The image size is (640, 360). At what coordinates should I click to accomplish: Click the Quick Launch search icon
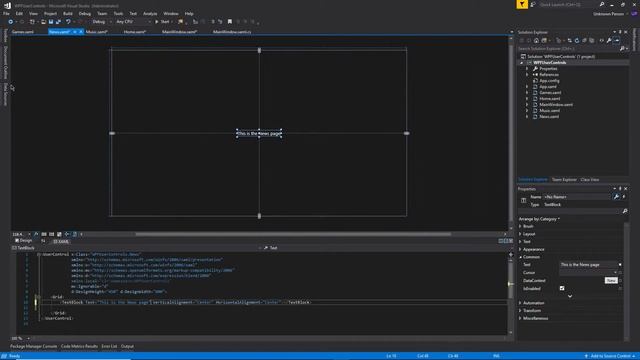pyautogui.click(x=602, y=4)
